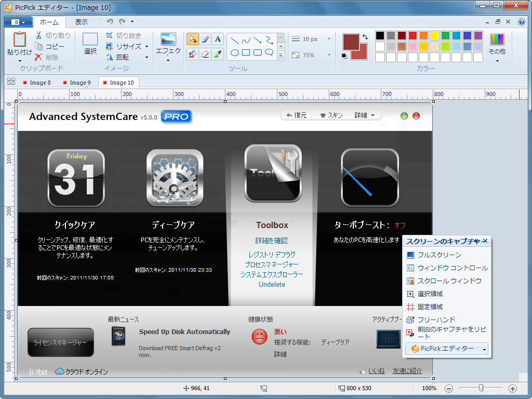
Task: Select the paint bucket fill tool
Action: click(x=193, y=54)
